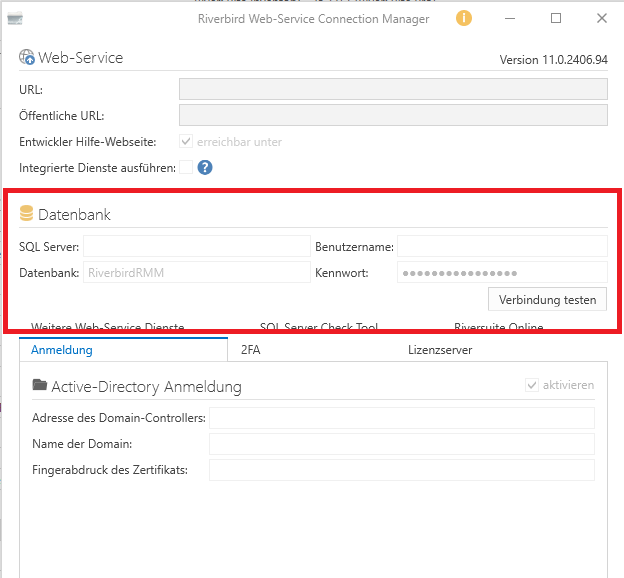Switch to the 2FA tab
This screenshot has width=624, height=578.
point(250,350)
